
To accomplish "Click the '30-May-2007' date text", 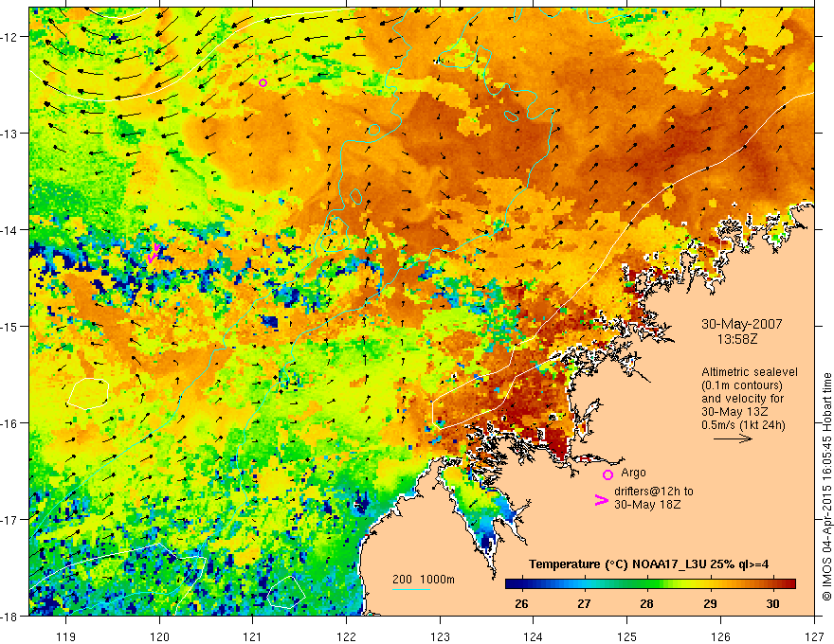I will click(x=741, y=324).
